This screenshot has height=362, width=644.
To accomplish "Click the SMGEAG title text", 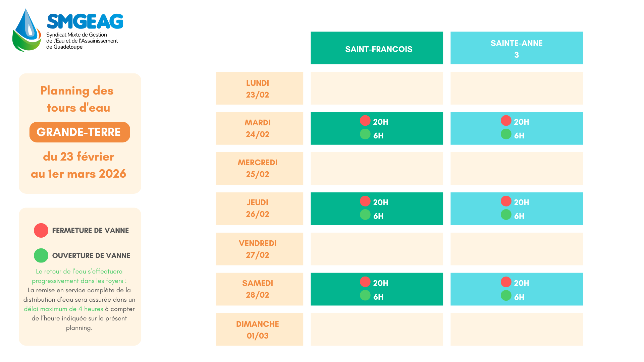I will [x=85, y=21].
